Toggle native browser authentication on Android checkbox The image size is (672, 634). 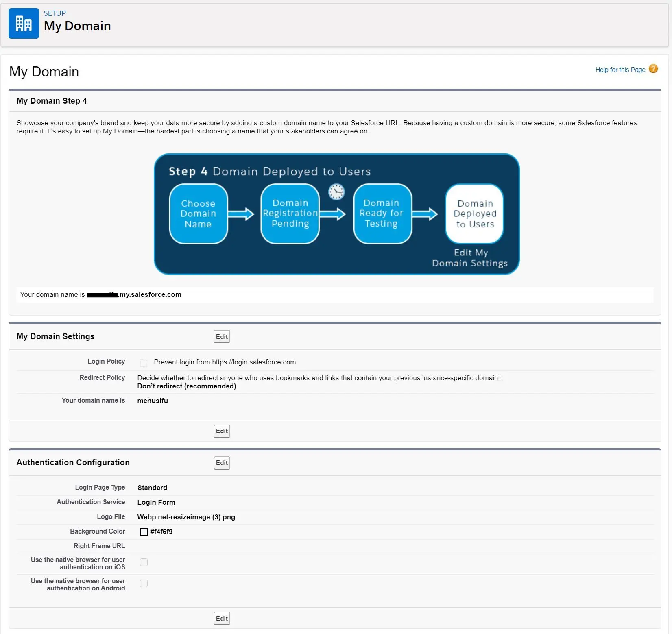click(144, 583)
